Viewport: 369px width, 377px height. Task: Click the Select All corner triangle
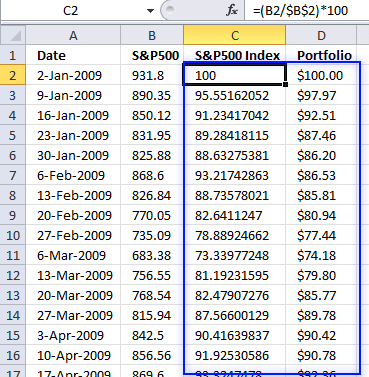[x=13, y=35]
